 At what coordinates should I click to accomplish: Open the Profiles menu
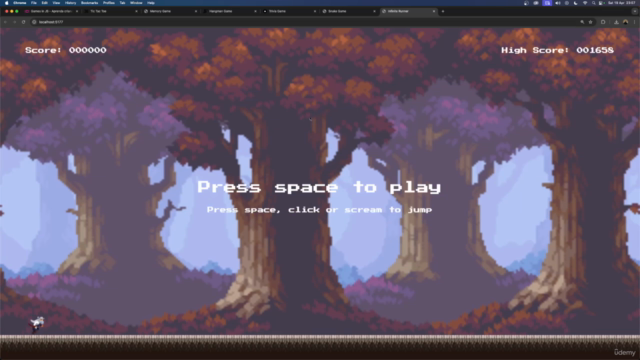(x=109, y=3)
